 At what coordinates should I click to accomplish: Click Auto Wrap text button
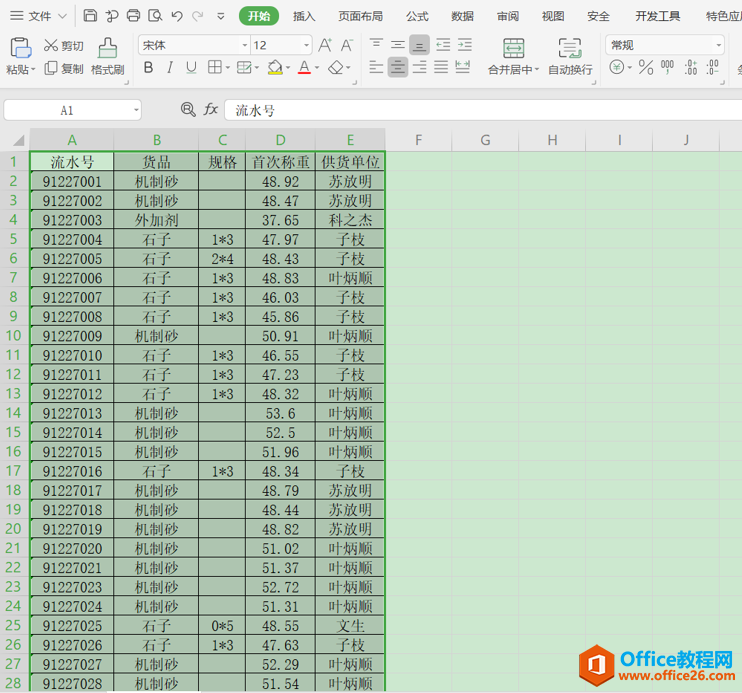pos(570,57)
